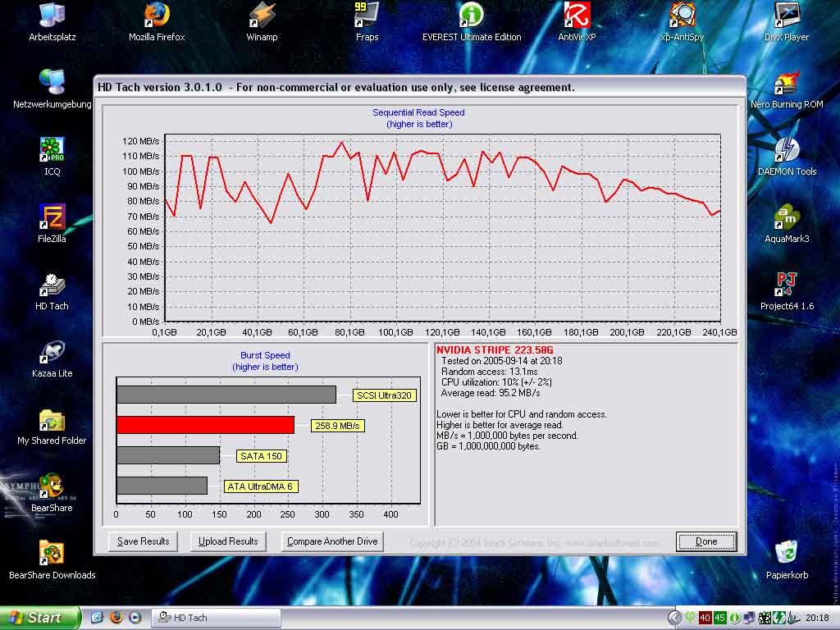The image size is (840, 630).
Task: Click the ATA UltraDMA 6 label
Action: (x=260, y=486)
